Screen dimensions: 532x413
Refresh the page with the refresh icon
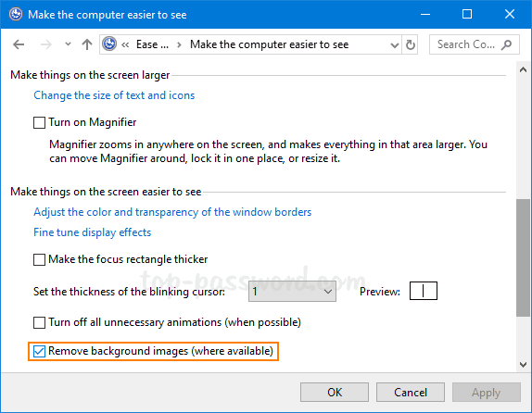[411, 44]
